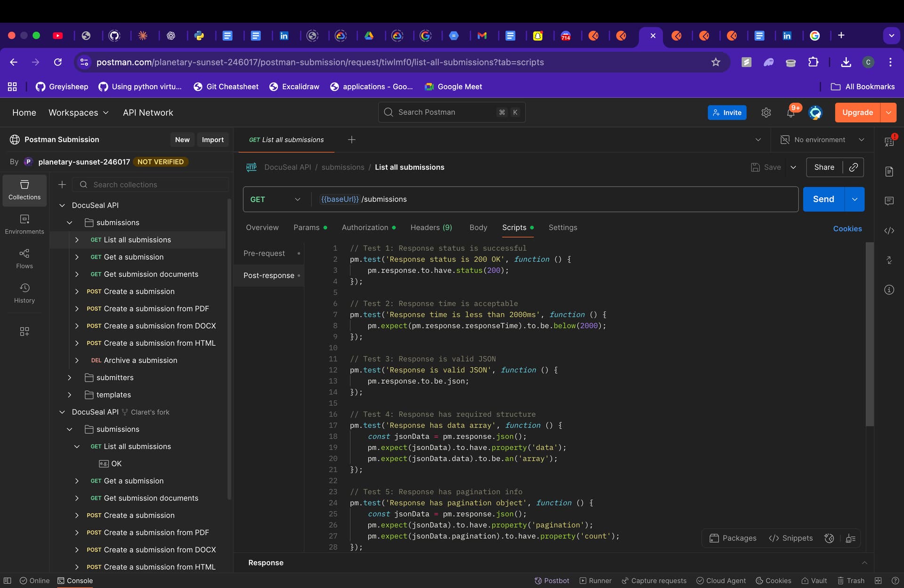This screenshot has height=588, width=904.
Task: Expand the submitters folder
Action: (69, 378)
